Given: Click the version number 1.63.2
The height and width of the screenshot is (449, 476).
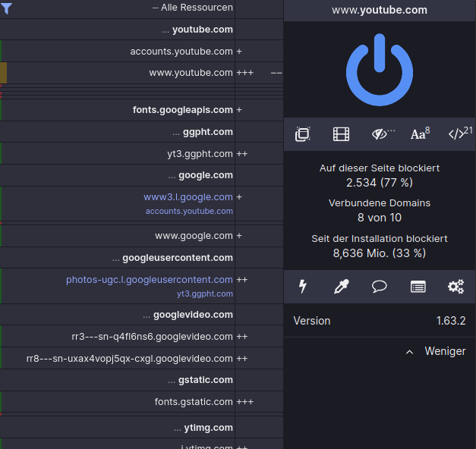Looking at the screenshot, I should [x=451, y=321].
